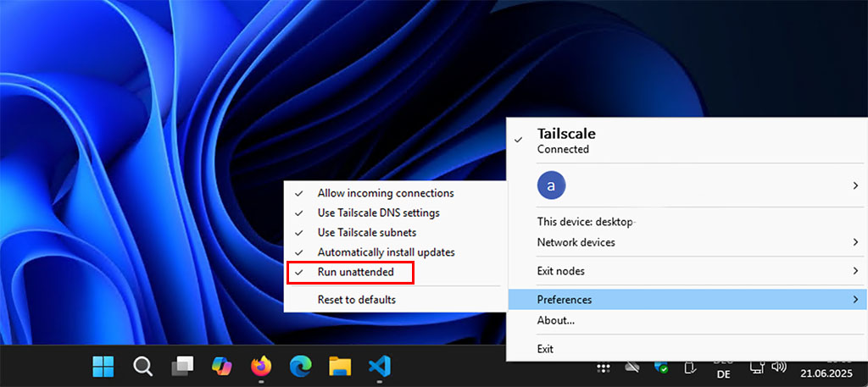
Task: Expand the account submenu arrow
Action: click(x=856, y=185)
